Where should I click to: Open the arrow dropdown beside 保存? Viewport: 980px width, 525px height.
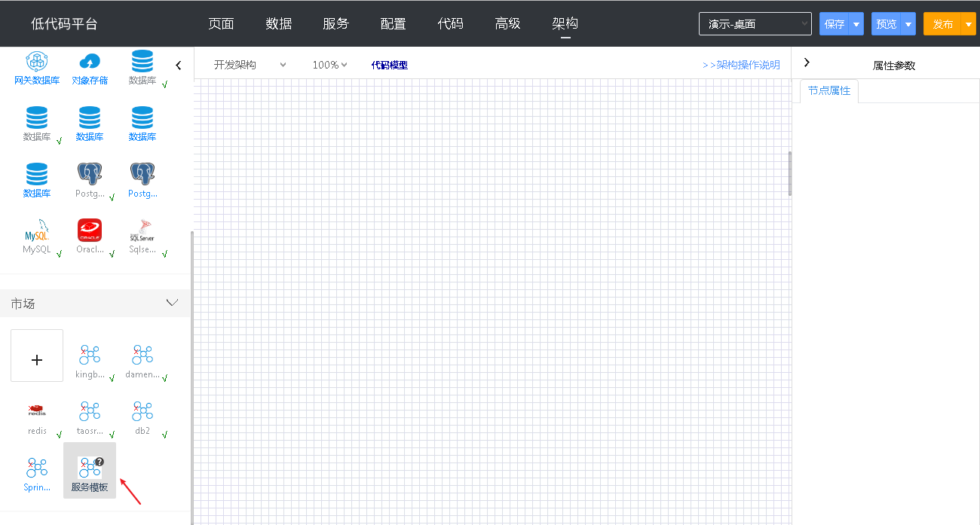click(856, 24)
